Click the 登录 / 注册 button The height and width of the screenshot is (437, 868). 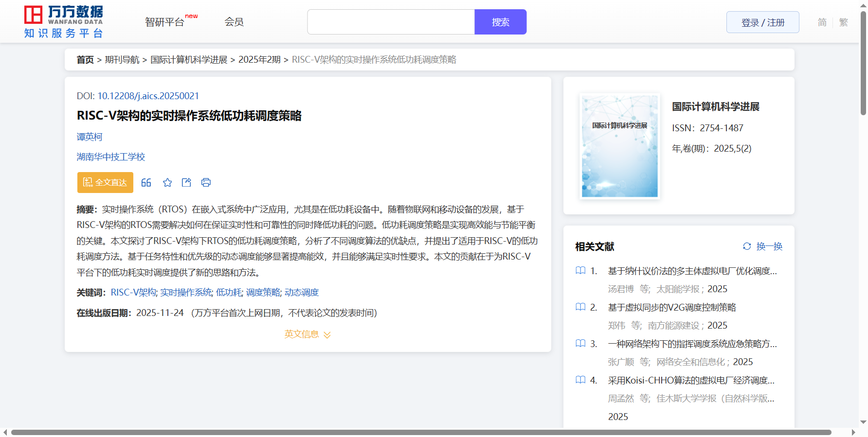click(762, 22)
